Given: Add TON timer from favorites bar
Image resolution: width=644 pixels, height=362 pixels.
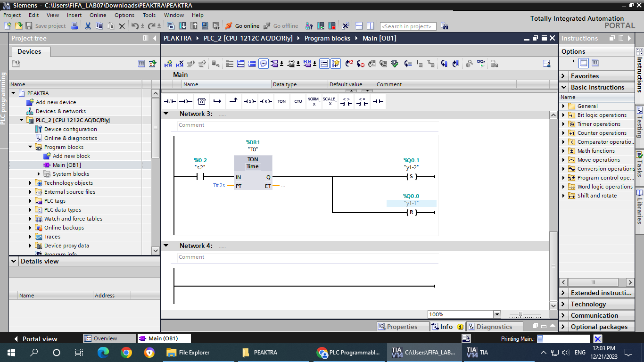Looking at the screenshot, I should tap(281, 101).
